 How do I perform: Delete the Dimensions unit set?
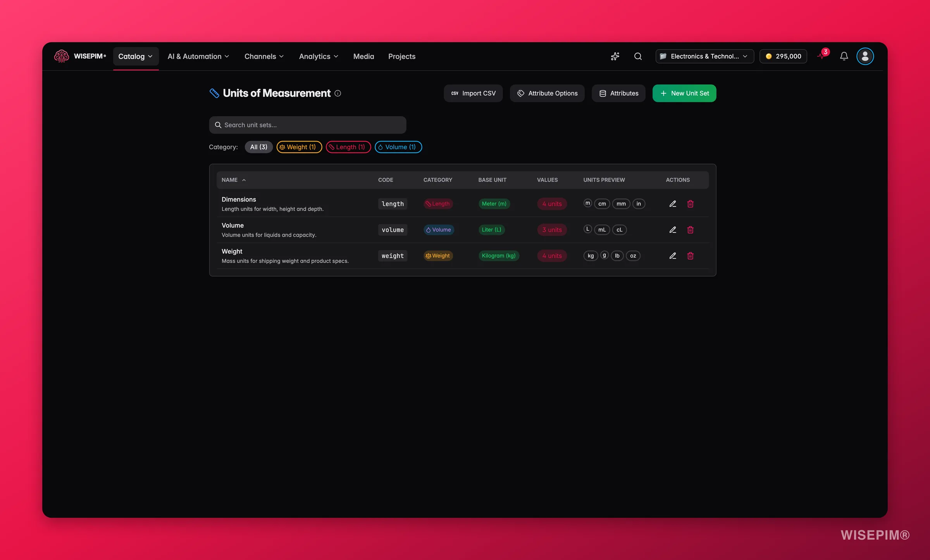690,204
